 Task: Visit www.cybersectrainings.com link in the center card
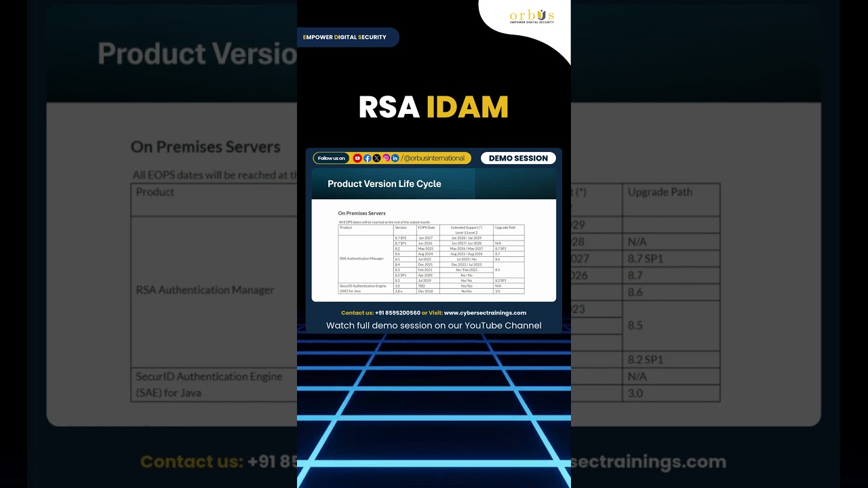(485, 313)
